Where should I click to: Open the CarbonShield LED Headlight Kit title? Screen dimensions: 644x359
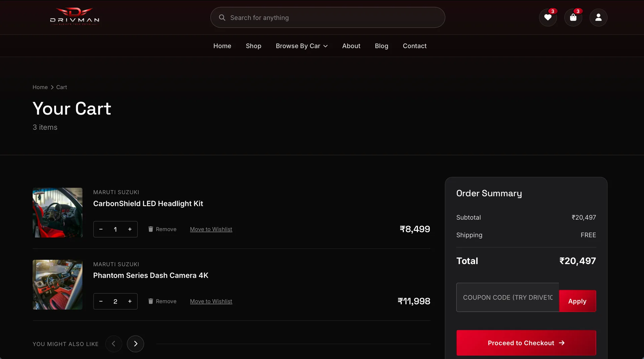point(148,204)
